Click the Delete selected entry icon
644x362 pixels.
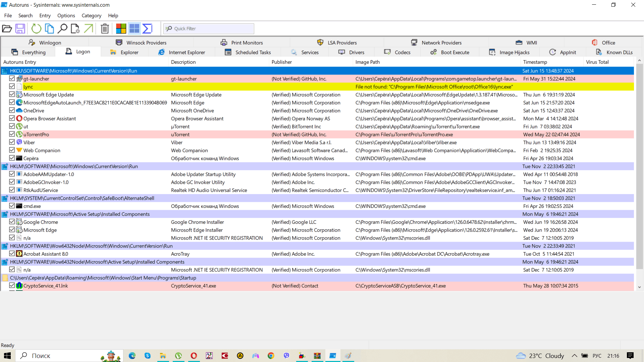(x=104, y=28)
